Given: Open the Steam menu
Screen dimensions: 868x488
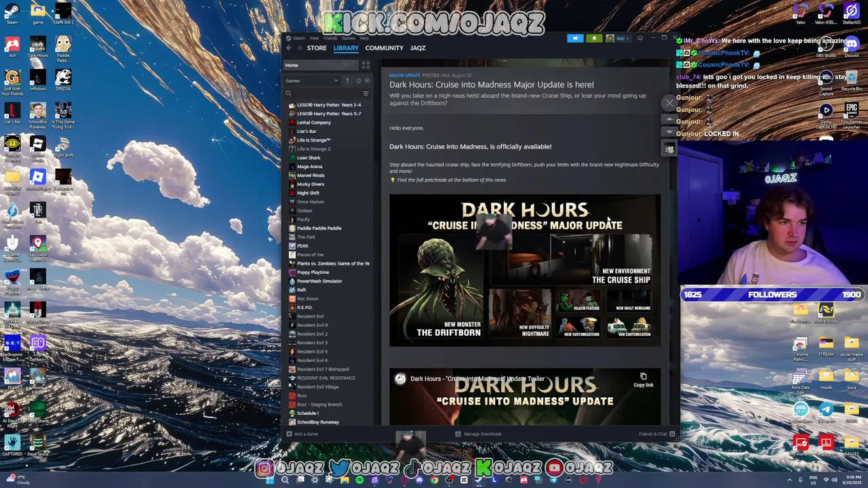Looking at the screenshot, I should (x=298, y=38).
